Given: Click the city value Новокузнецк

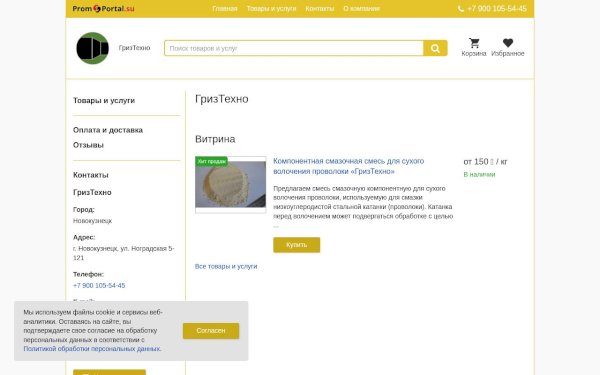Looking at the screenshot, I should pyautogui.click(x=93, y=221).
